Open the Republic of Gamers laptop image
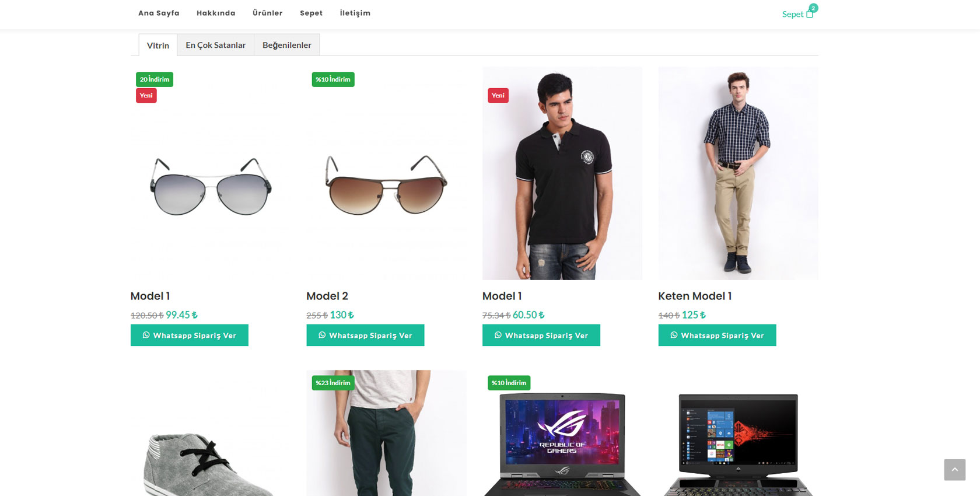Image resolution: width=980 pixels, height=496 pixels. click(x=562, y=433)
